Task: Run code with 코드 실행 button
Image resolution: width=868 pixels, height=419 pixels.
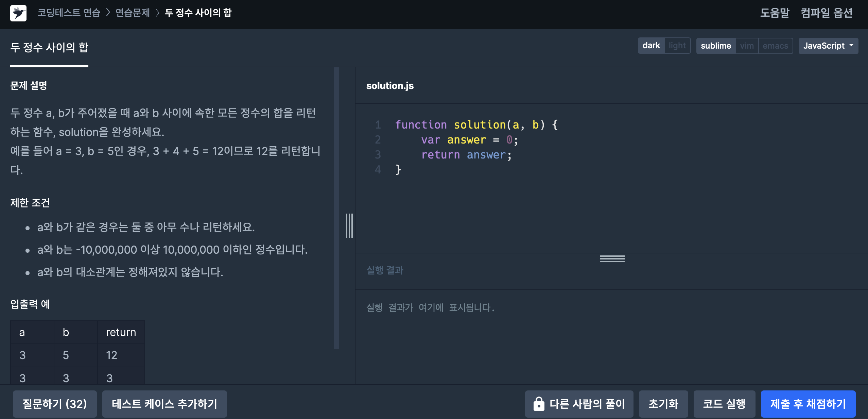Action: click(724, 404)
